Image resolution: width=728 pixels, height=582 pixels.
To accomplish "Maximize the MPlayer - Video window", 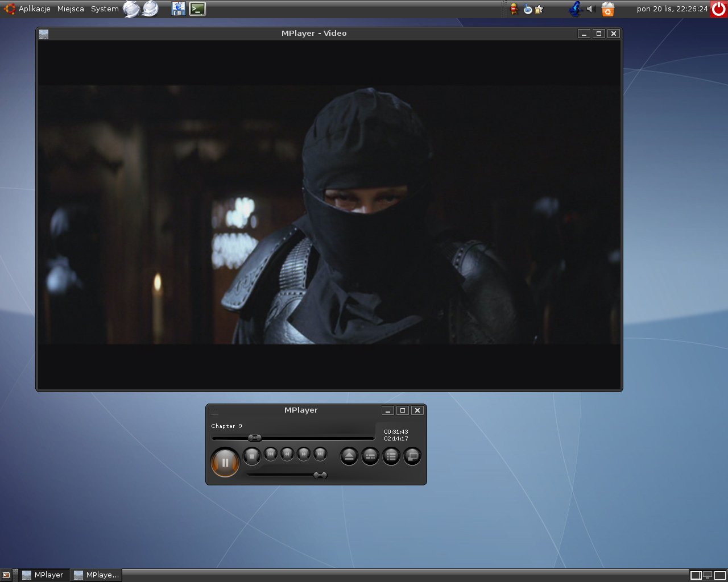I will pyautogui.click(x=599, y=34).
